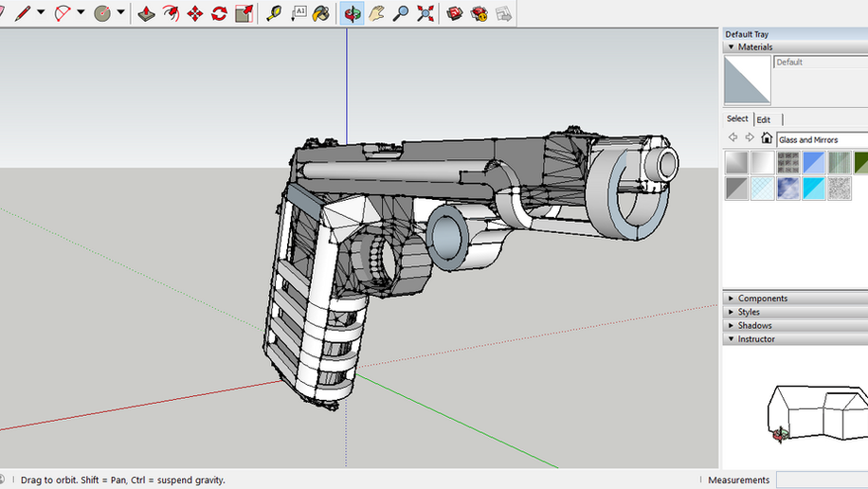Activate the Orbit tool
Screen dimensions: 868x489
point(353,13)
